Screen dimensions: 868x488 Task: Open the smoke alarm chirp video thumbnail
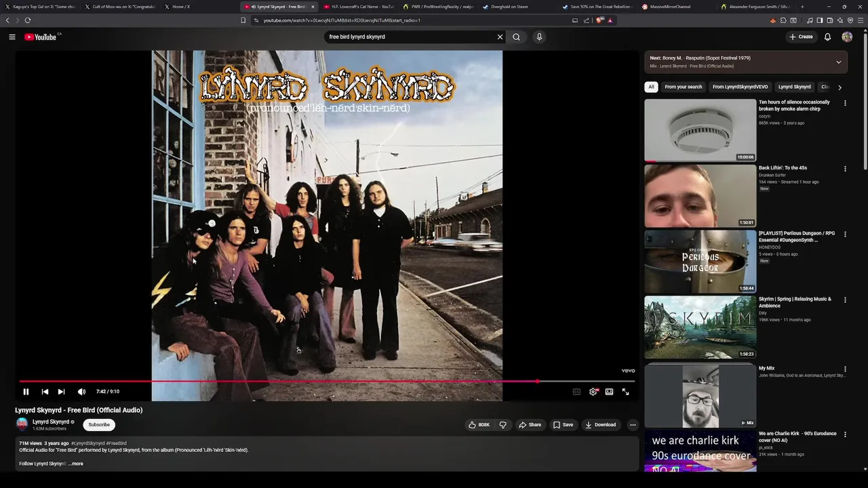(x=700, y=130)
